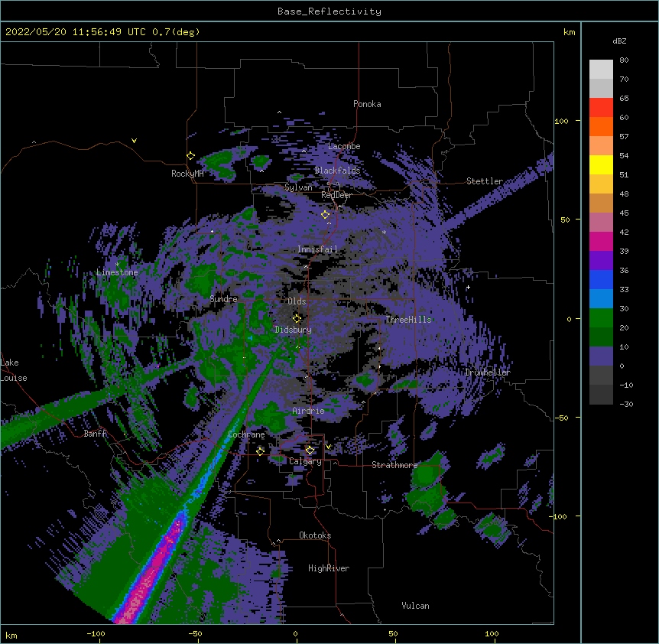Select the gold 48-51 dBZ legend swatch

[601, 184]
